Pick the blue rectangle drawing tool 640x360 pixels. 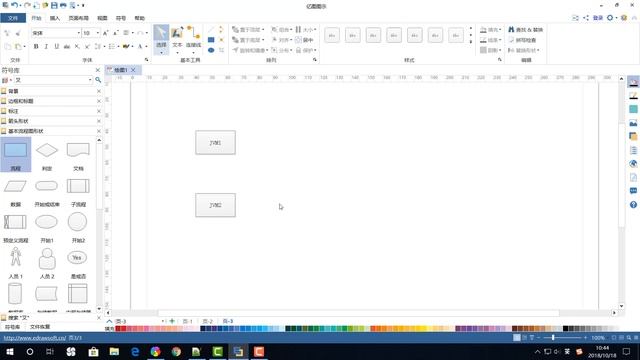click(x=211, y=40)
